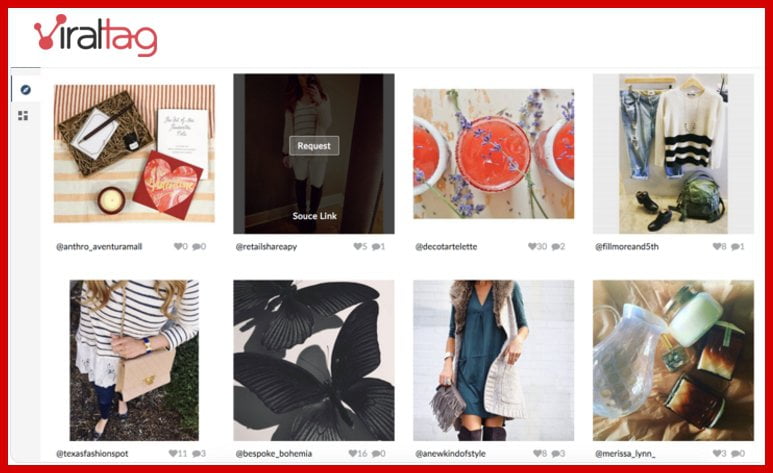Click comment icon under @decotartelette post

[555, 246]
